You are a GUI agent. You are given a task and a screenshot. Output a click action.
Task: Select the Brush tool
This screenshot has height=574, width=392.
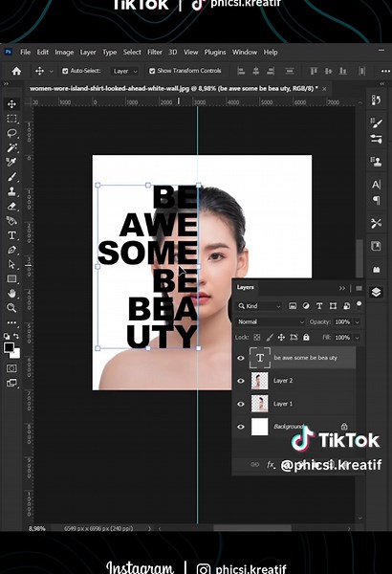point(11,177)
